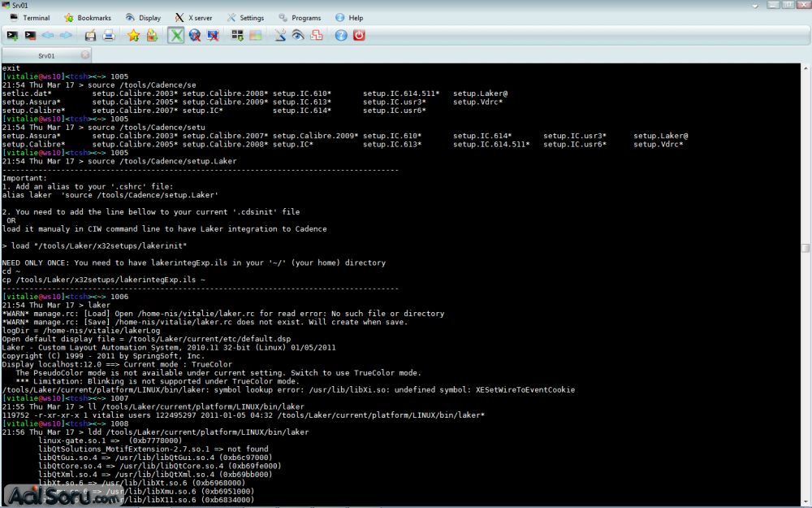Viewport: 812px width, 508px height.
Task: Click the first *WARN* manage.rc [Load] line
Action: (x=223, y=314)
